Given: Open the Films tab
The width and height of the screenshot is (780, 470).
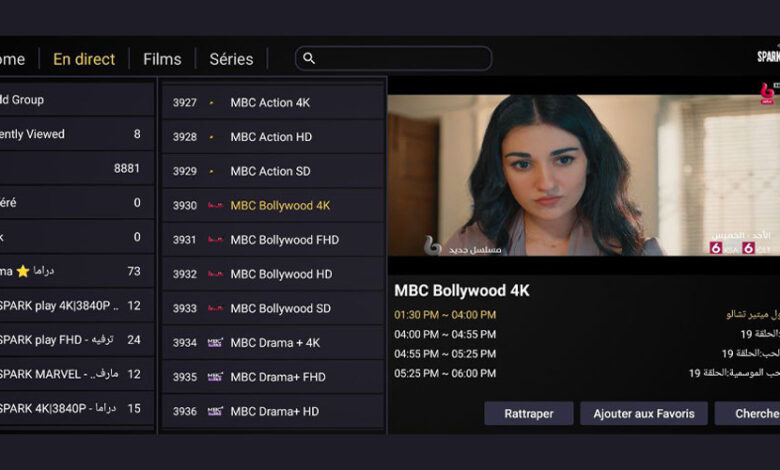Looking at the screenshot, I should click(162, 59).
